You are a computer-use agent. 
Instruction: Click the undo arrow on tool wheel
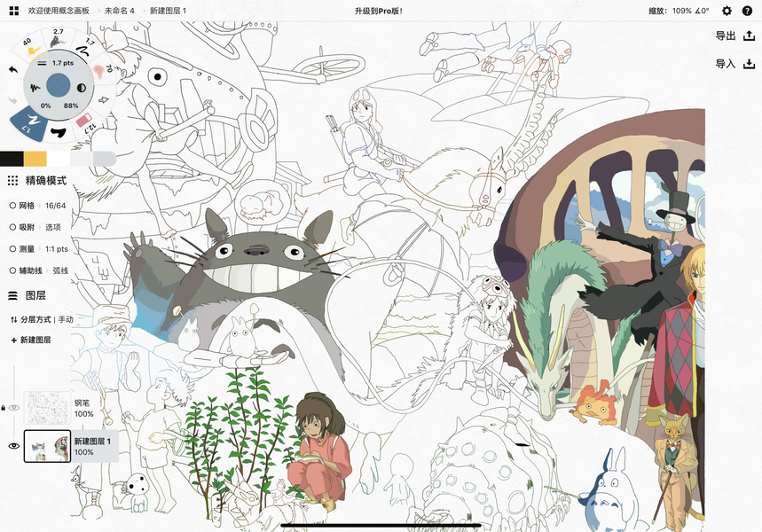pos(13,70)
